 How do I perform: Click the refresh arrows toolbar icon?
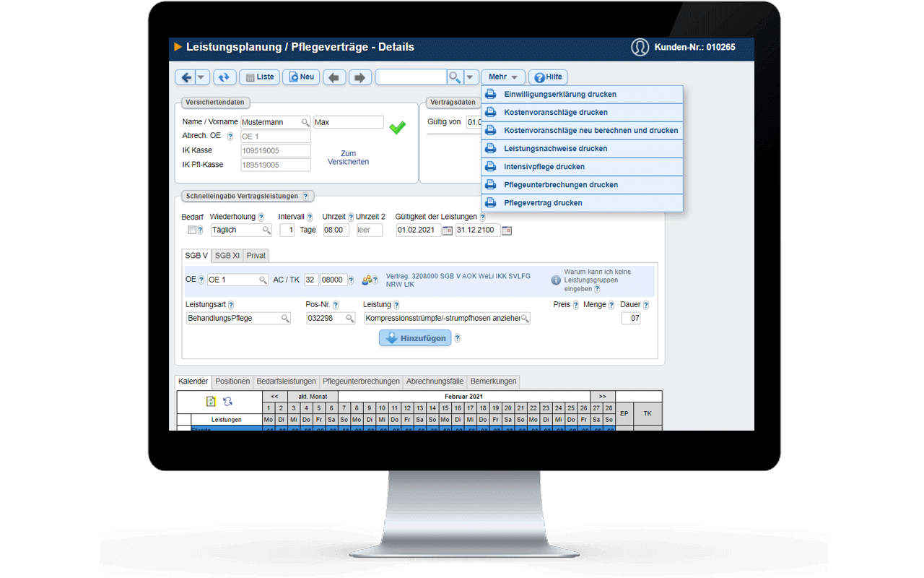(x=224, y=77)
